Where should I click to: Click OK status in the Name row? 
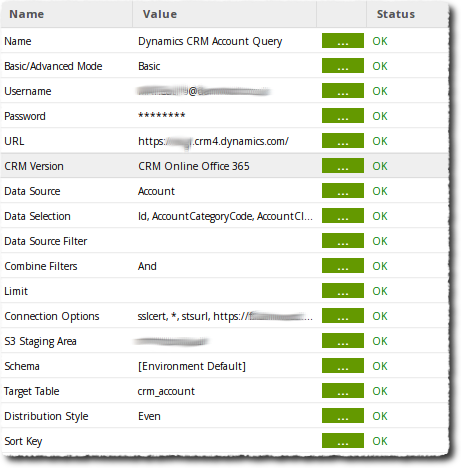pyautogui.click(x=380, y=41)
